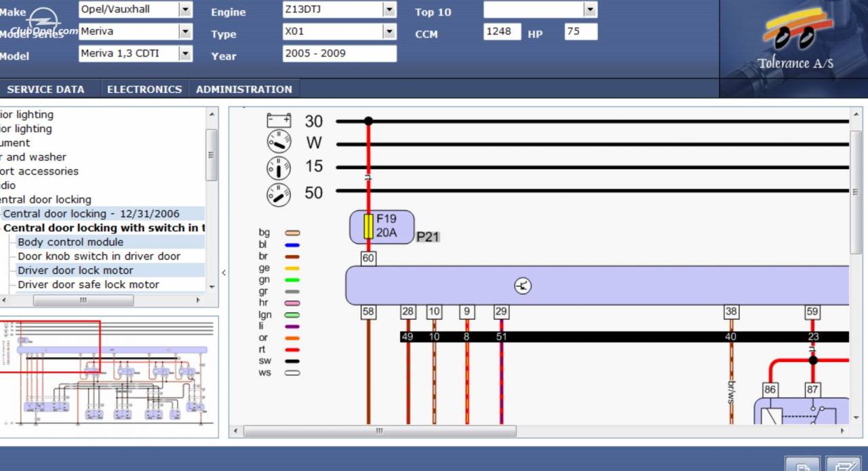Click the diagram's scroll-right arrow
Viewport: 868px width, 471px height.
click(843, 431)
